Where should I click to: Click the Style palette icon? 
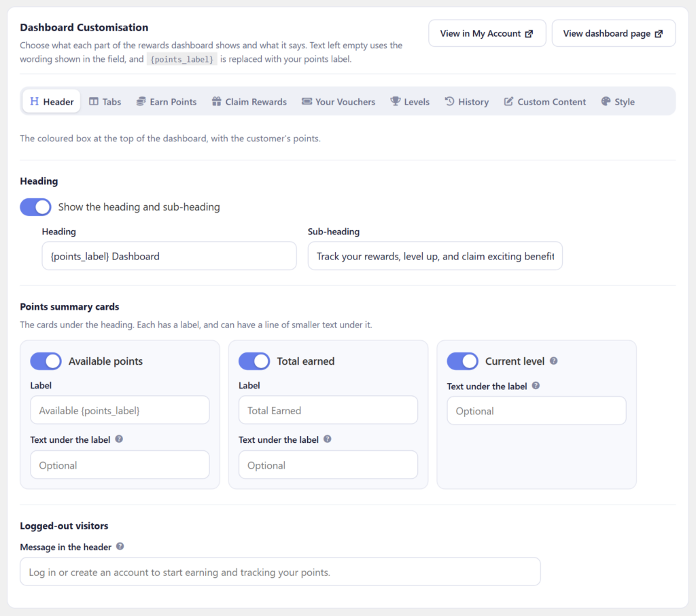pos(606,102)
